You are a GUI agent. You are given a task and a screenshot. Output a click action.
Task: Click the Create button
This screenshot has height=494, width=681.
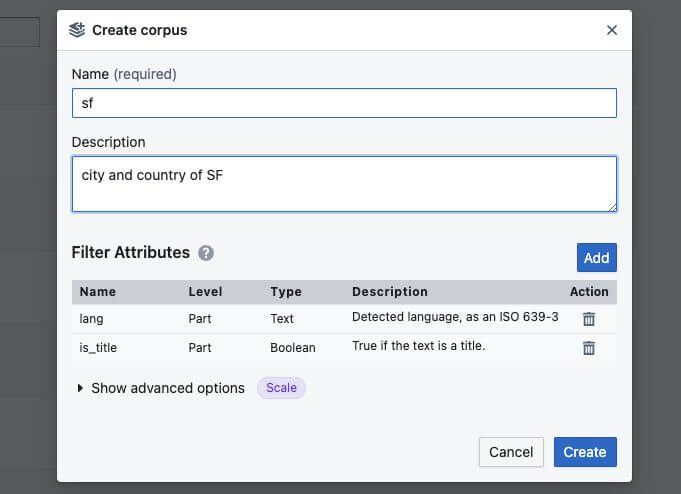585,452
